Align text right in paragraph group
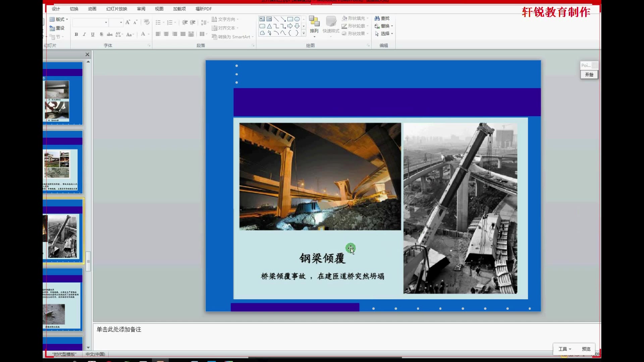644x362 pixels. tap(174, 34)
